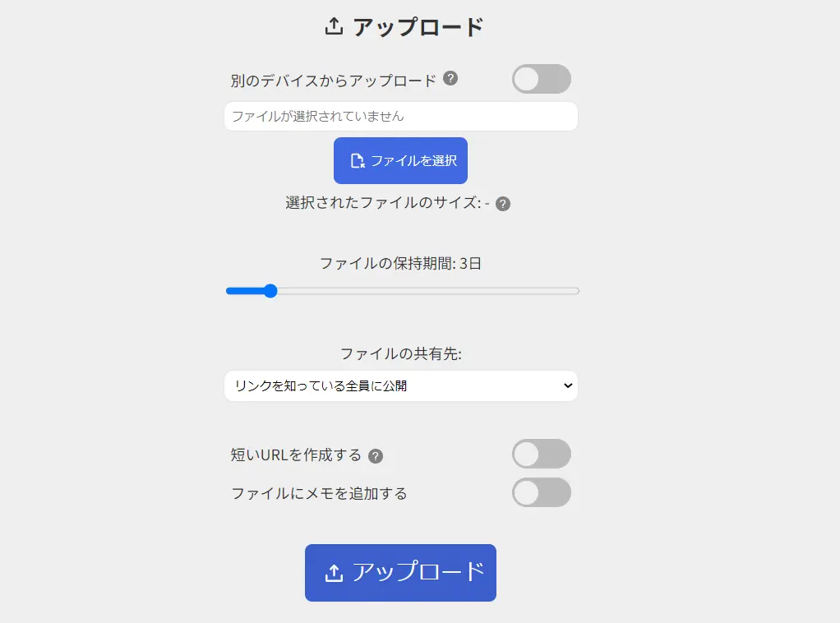Screen dimensions: 840x623
Task: Click the ファイルが選択されていません input field
Action: [x=400, y=116]
